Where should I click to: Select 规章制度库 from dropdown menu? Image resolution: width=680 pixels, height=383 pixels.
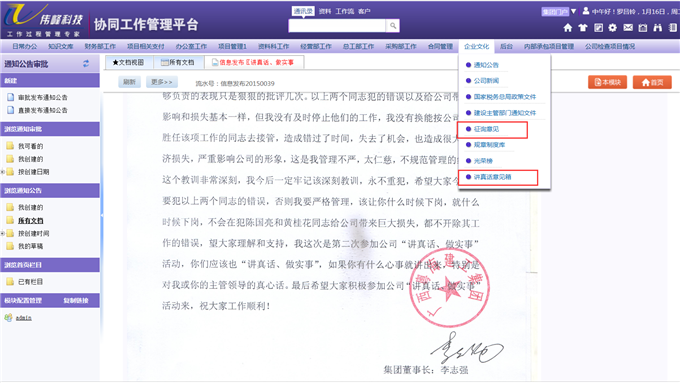[489, 145]
